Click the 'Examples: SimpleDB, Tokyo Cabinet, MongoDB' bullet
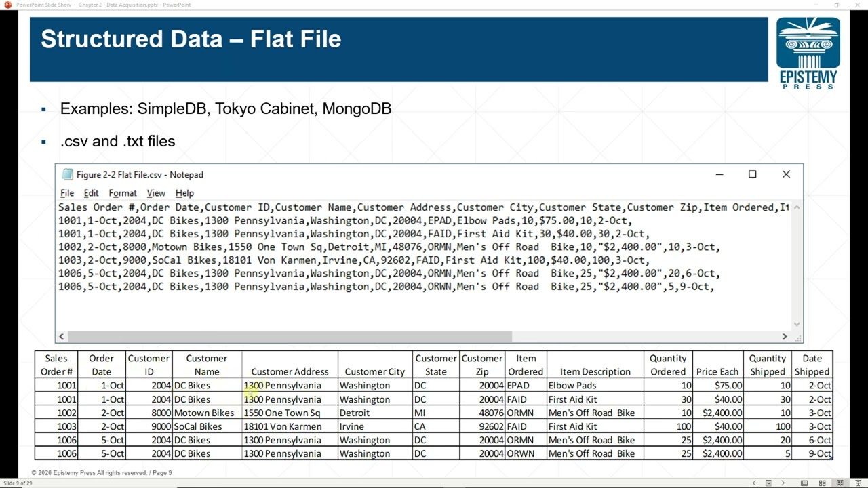Screen dimensions: 868x488 [226, 108]
